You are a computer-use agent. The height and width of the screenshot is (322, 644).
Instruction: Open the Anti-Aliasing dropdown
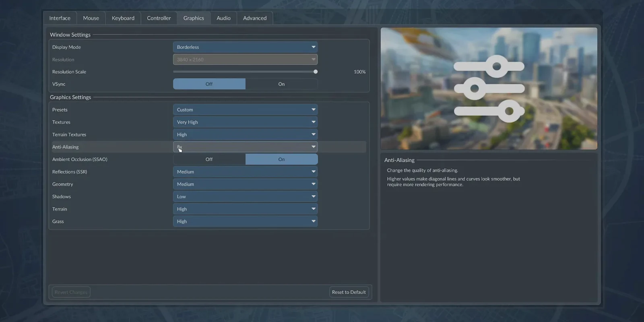click(x=245, y=147)
